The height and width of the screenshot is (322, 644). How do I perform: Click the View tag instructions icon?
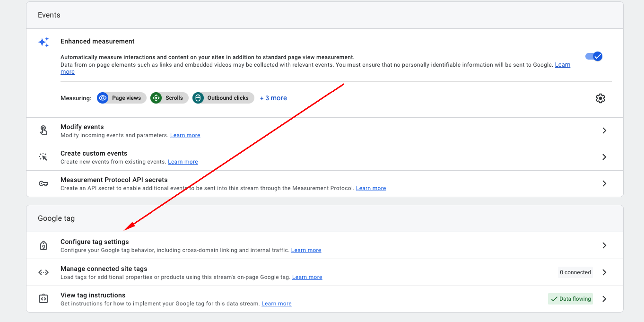[x=44, y=299]
